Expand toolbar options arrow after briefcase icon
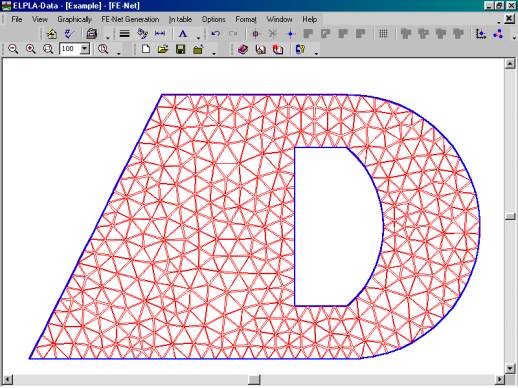This screenshot has height=388, width=518. point(108,37)
